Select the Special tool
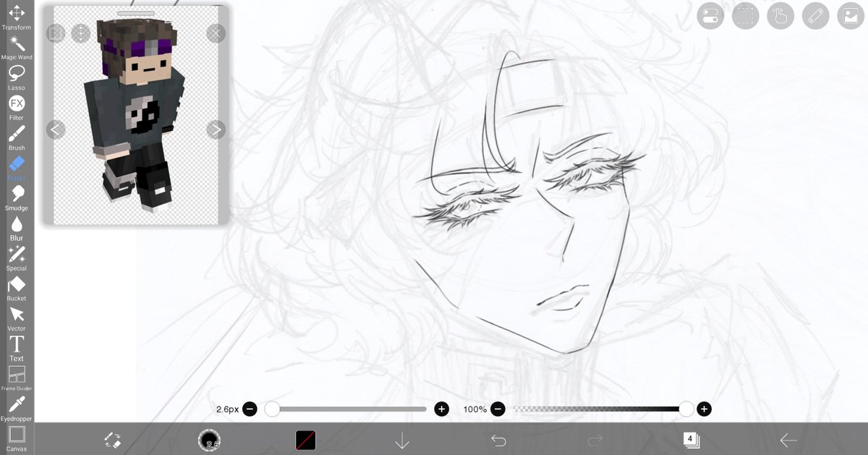 pos(17,258)
